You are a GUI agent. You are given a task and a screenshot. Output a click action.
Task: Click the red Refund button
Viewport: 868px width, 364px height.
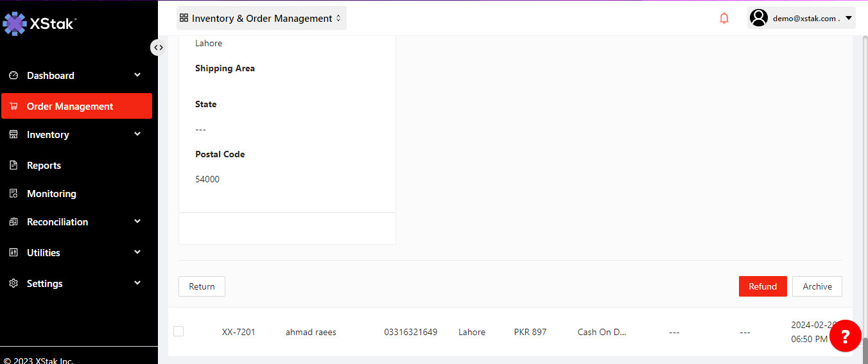[x=762, y=286]
